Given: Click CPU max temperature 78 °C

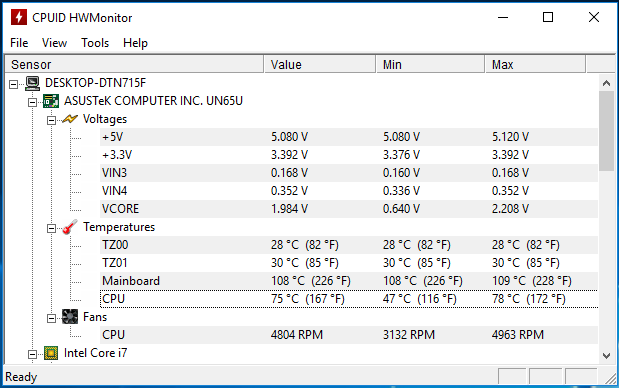Looking at the screenshot, I should point(529,299).
